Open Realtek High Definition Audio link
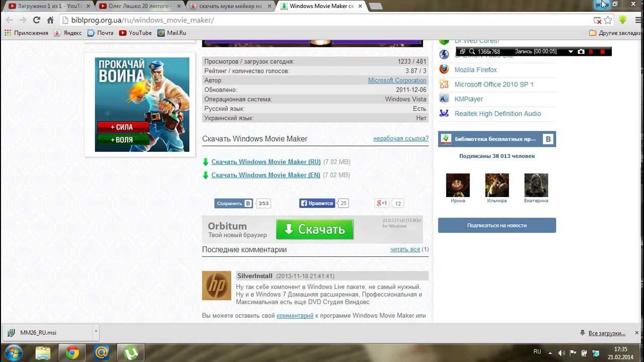 point(498,114)
